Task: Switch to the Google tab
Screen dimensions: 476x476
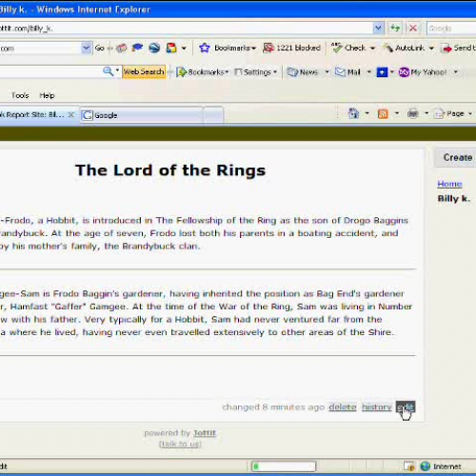Action: click(x=141, y=115)
